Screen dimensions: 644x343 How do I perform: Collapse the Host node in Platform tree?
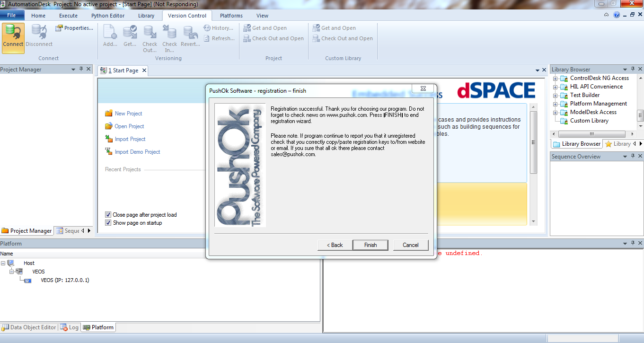coord(3,263)
